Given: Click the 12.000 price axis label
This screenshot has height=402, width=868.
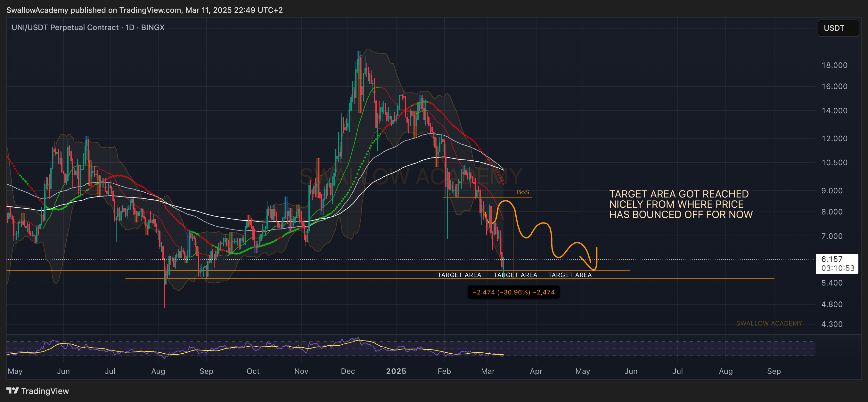Looking at the screenshot, I should 834,138.
